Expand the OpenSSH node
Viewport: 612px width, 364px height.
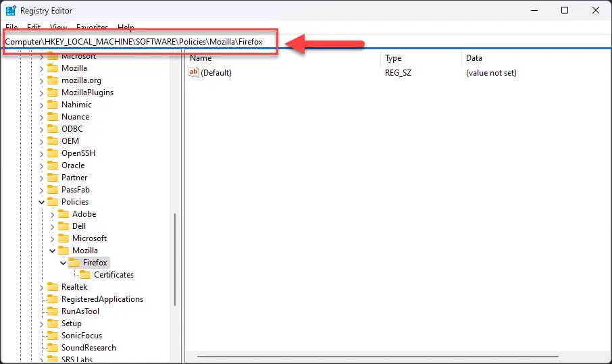41,153
